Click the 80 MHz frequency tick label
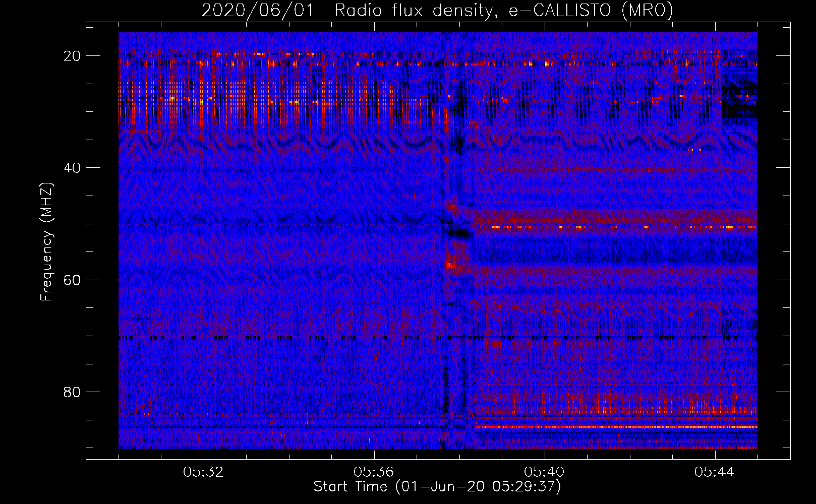This screenshot has height=504, width=816. tap(72, 392)
